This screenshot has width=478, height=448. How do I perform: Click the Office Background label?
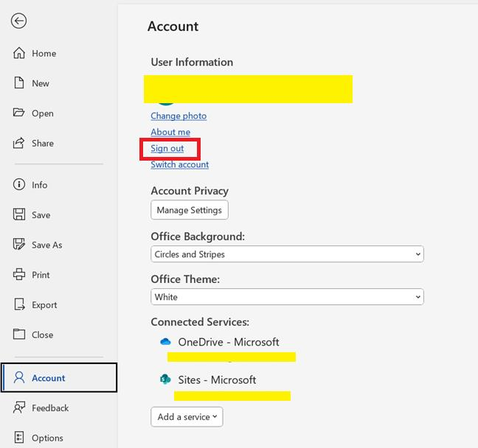[198, 237]
